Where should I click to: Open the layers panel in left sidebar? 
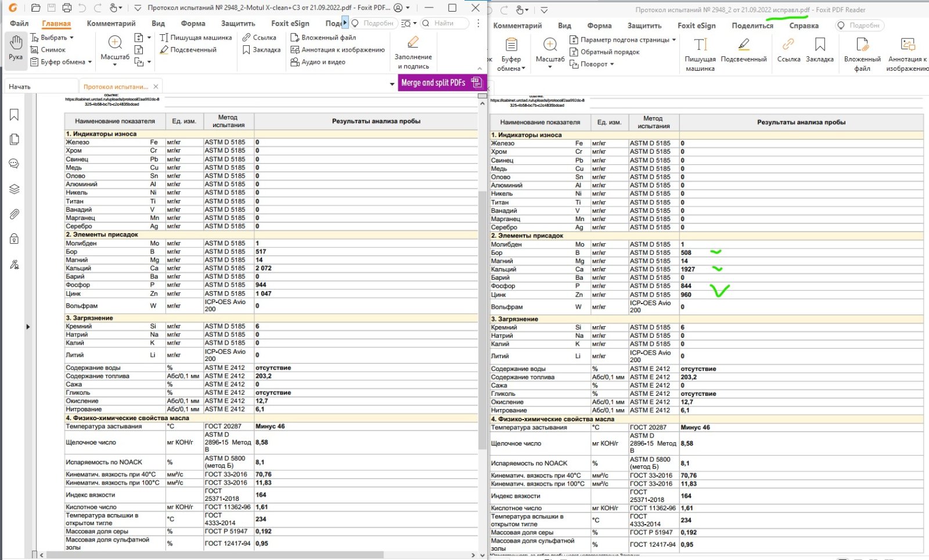coord(15,189)
